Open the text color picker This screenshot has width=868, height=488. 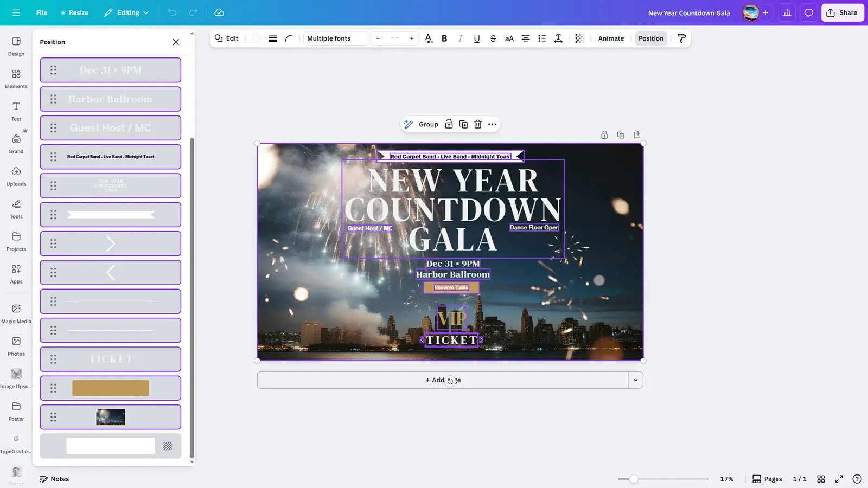pos(429,38)
